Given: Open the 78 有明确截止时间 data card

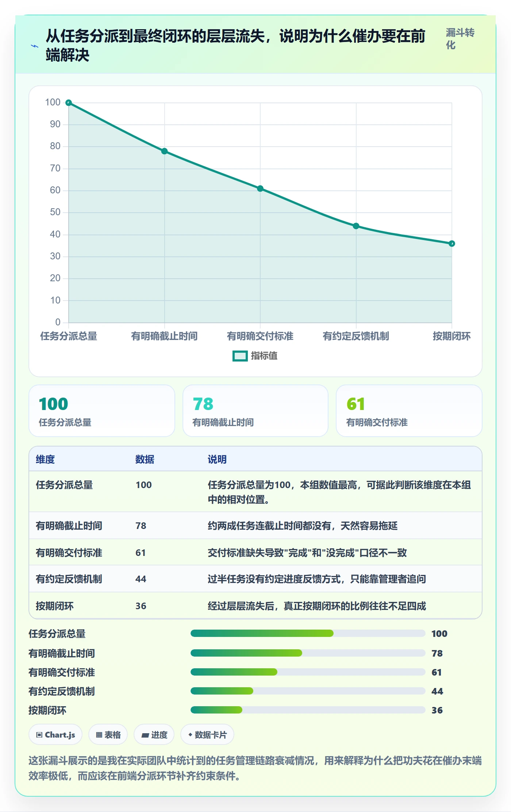Looking at the screenshot, I should tap(255, 411).
